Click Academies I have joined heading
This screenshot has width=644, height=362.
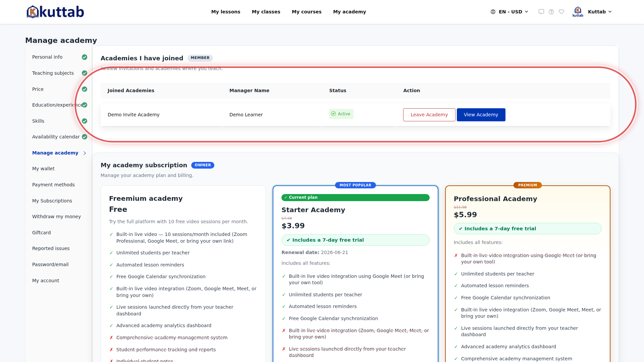[142, 58]
